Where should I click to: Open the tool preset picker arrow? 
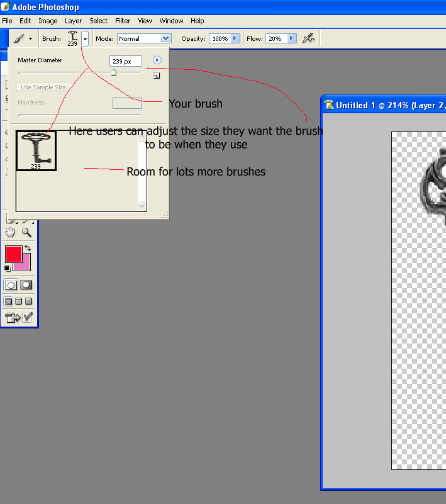pyautogui.click(x=31, y=39)
